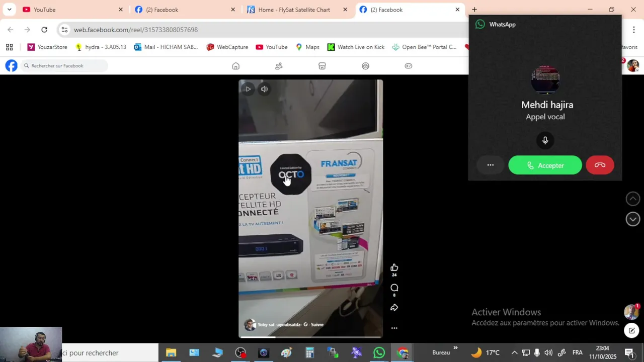Screen dimensions: 644x362
Task: Open the volume control in system tray
Action: [x=548, y=353]
